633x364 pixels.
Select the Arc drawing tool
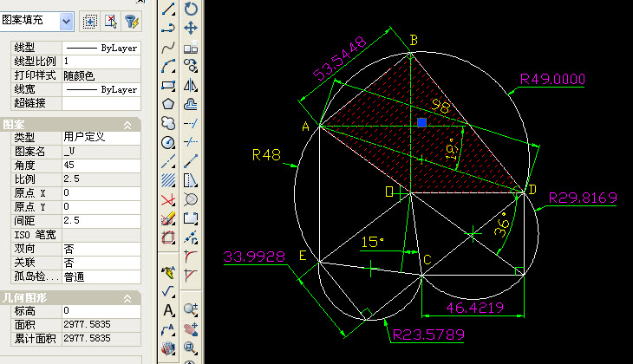point(168,66)
